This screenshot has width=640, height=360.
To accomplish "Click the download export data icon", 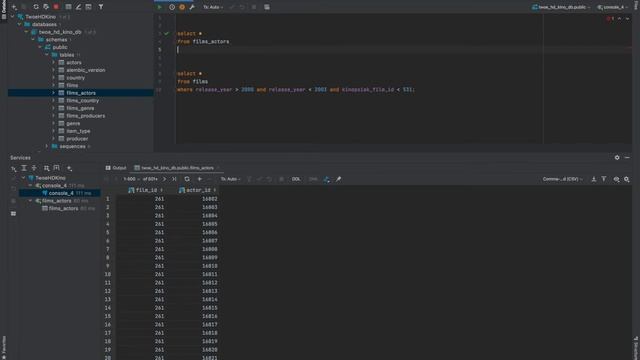I will click(x=594, y=179).
